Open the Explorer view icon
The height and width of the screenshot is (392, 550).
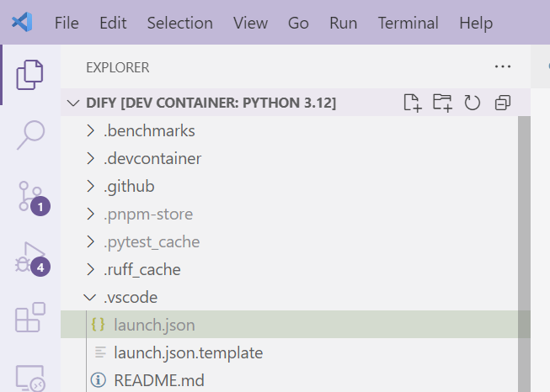[x=29, y=75]
